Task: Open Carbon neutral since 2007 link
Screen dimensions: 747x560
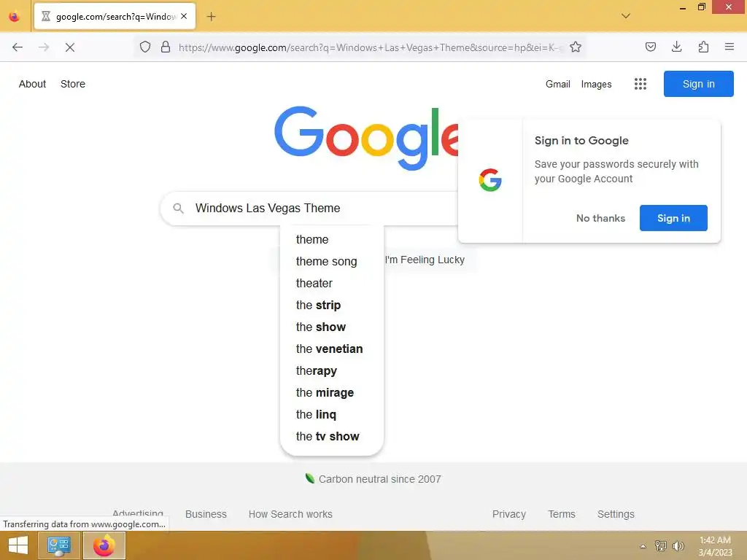Action: [373, 479]
